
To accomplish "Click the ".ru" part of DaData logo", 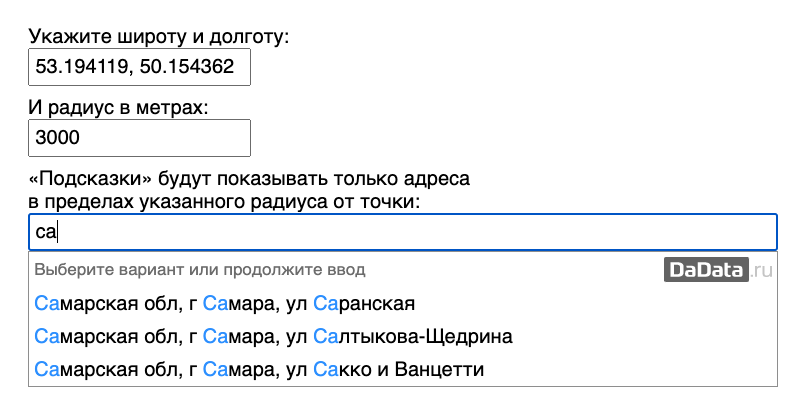I will click(x=761, y=270).
